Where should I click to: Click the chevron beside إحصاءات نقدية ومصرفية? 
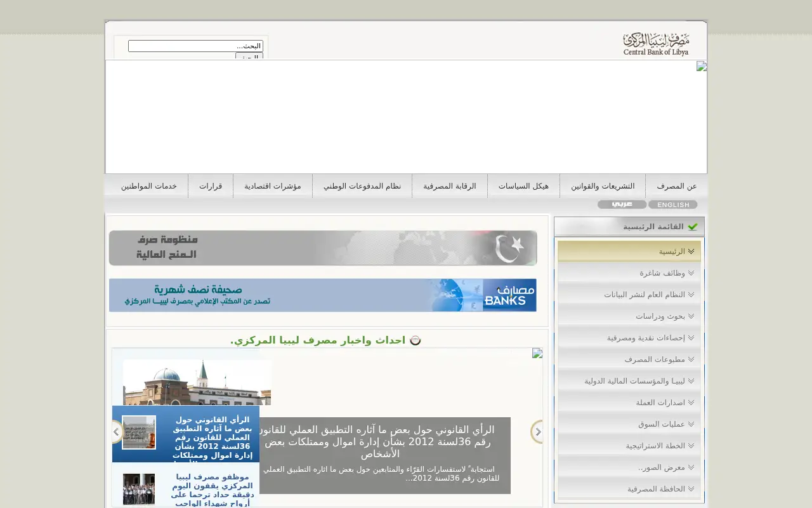[691, 338]
